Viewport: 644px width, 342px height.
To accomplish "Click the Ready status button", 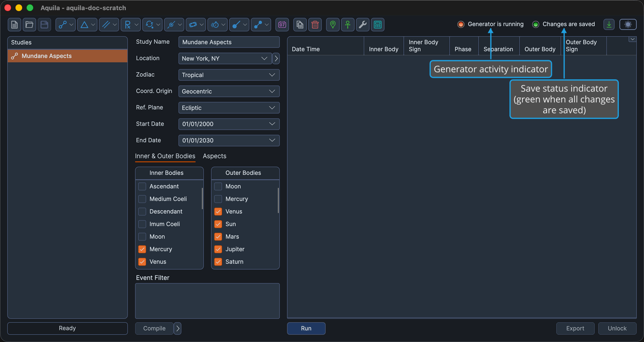I will (x=68, y=328).
